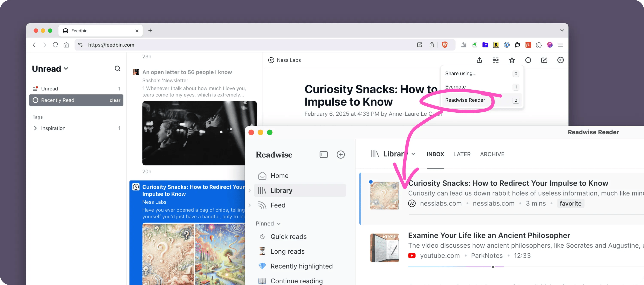
Task: Toggle the favorite tag on the Curiosity Snacks entry
Action: click(571, 203)
